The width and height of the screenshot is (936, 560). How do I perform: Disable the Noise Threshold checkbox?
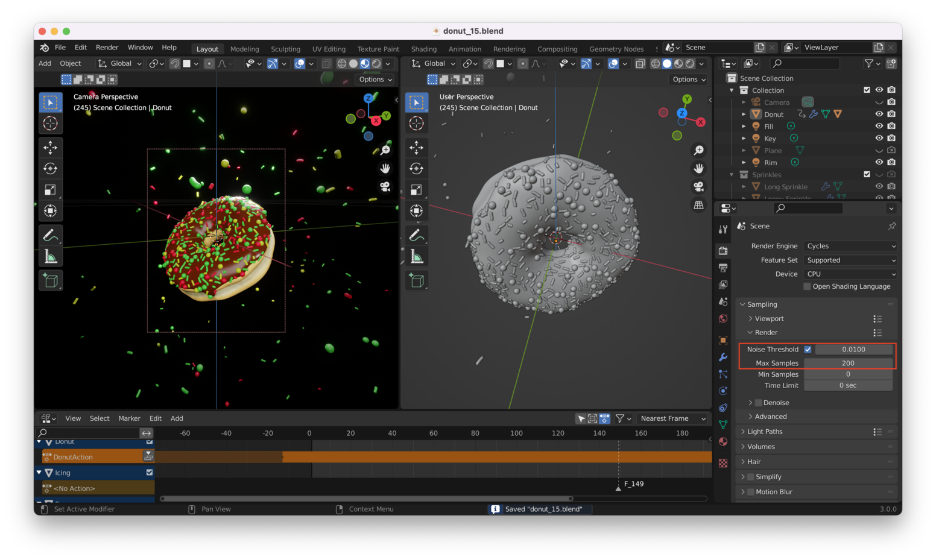coord(808,350)
